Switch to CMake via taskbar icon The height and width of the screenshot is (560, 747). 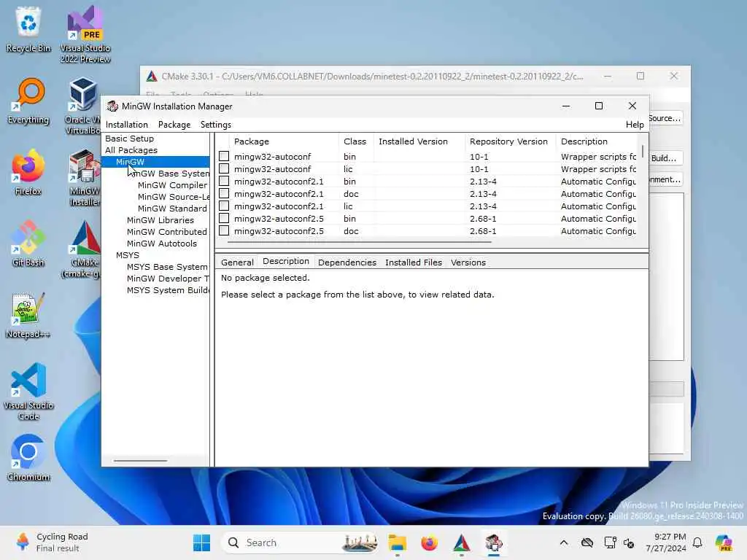point(462,542)
